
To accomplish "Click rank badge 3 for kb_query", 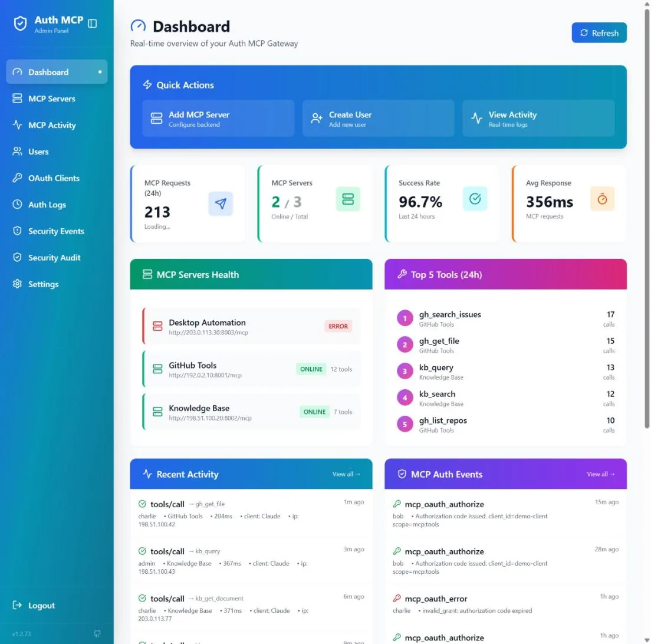I will (405, 371).
